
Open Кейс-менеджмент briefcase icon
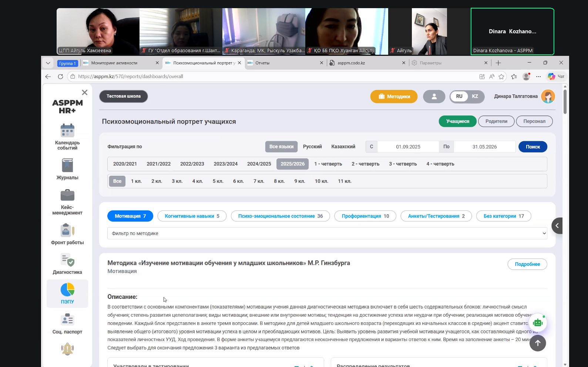point(67,195)
